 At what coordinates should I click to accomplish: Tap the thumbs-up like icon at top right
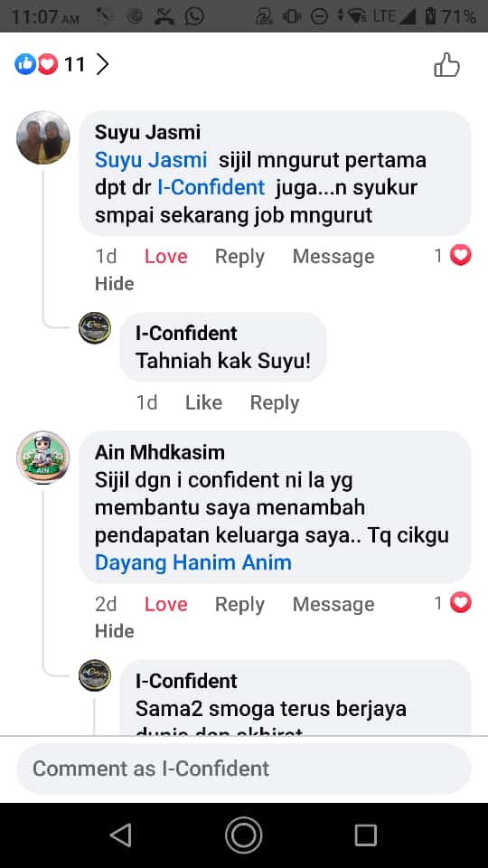pyautogui.click(x=446, y=65)
